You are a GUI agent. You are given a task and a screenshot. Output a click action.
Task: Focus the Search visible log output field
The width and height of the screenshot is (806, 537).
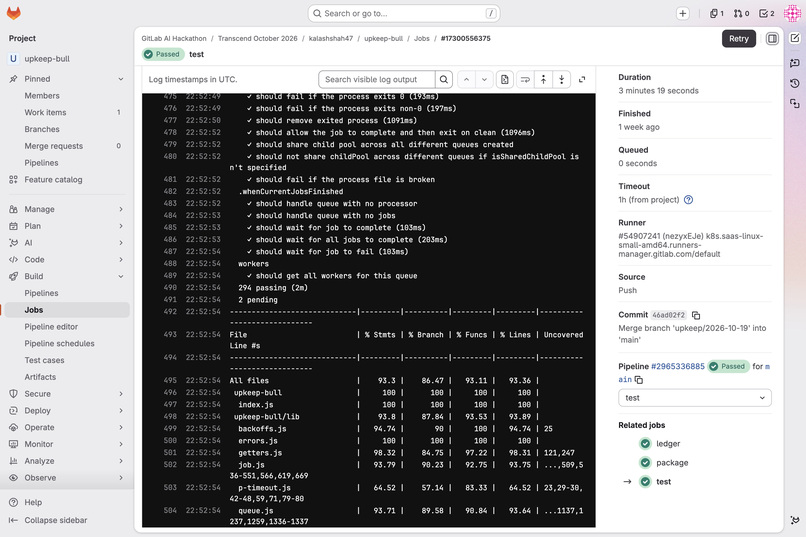pos(377,80)
